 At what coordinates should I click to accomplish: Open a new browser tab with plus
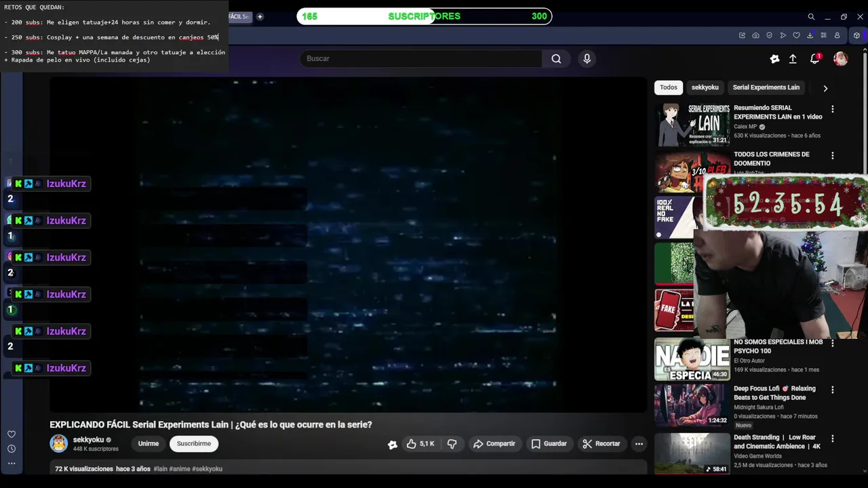click(260, 16)
